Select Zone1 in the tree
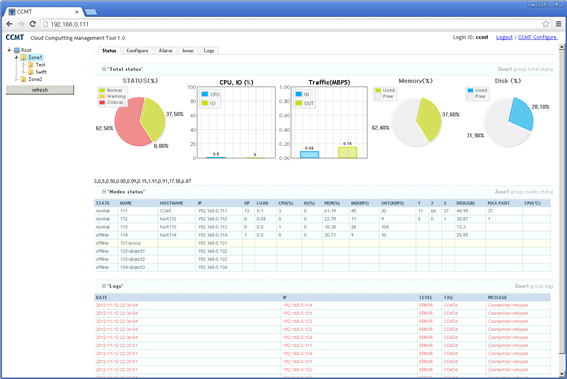The height and width of the screenshot is (379, 567). click(x=35, y=58)
